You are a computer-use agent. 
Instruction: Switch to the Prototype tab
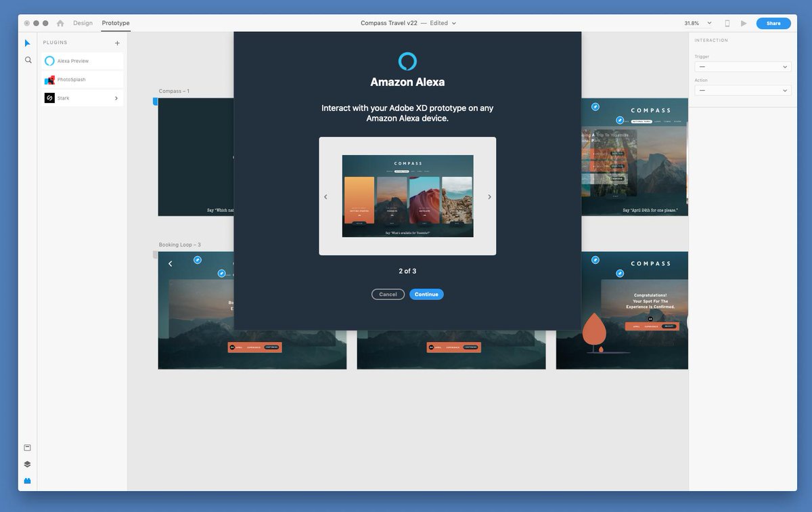[x=116, y=23]
